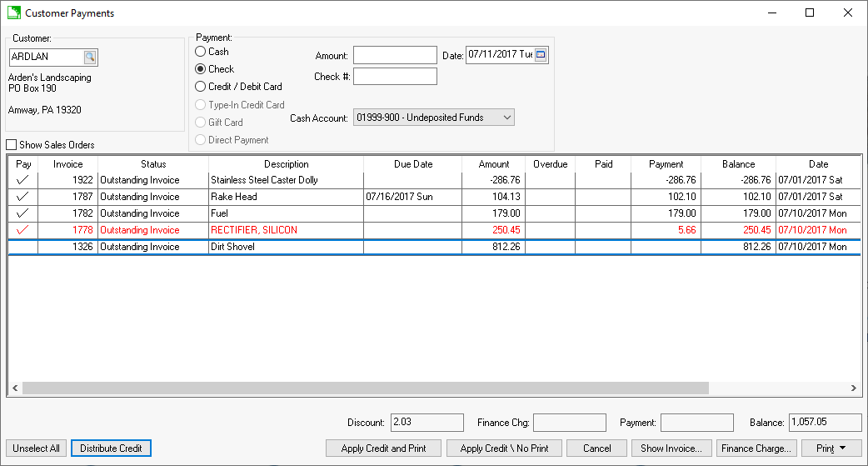The height and width of the screenshot is (466, 868).
Task: Click the Unselect All button
Action: (x=37, y=448)
